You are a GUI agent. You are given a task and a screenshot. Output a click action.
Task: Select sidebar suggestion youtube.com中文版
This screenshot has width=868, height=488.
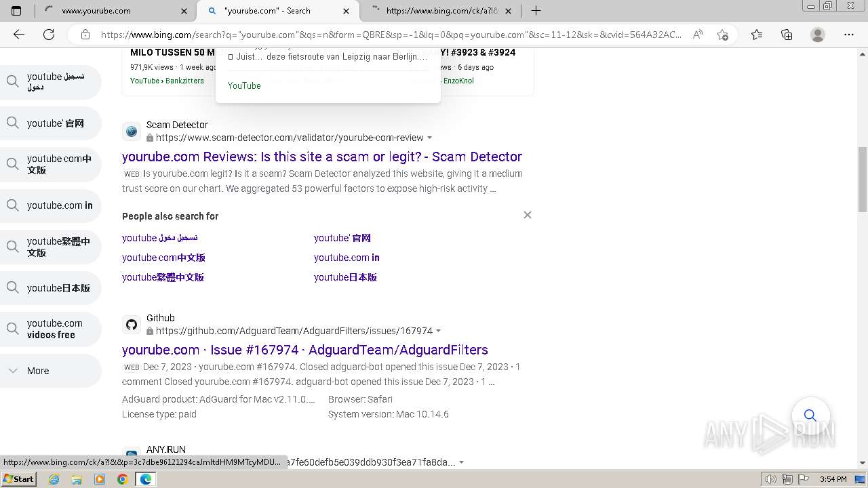(x=51, y=165)
